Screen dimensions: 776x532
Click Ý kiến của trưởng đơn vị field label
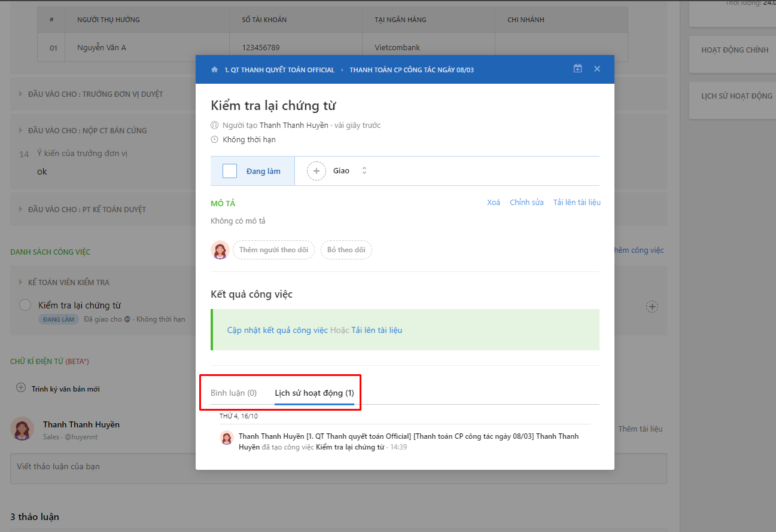point(82,153)
